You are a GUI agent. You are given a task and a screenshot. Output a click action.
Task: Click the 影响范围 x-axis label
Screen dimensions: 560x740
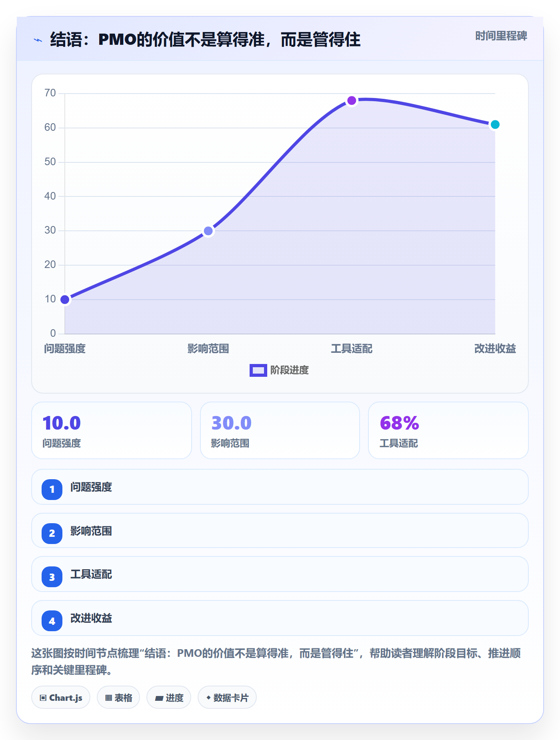point(208,349)
